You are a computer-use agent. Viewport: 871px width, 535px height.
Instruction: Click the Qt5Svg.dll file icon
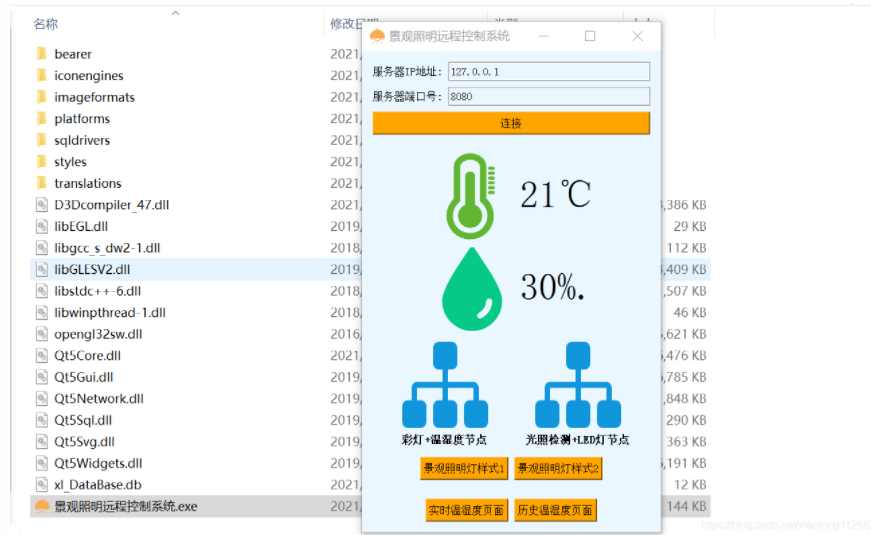tap(42, 442)
